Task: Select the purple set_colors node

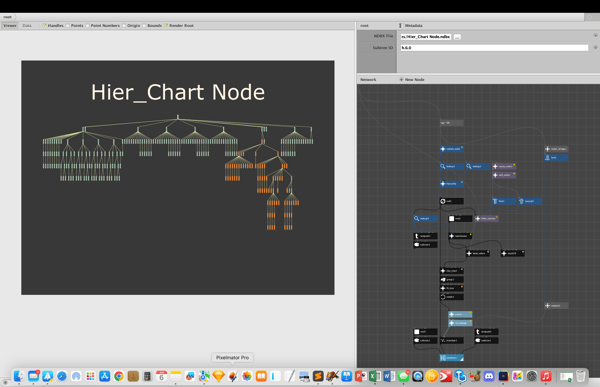Action: click(504, 175)
